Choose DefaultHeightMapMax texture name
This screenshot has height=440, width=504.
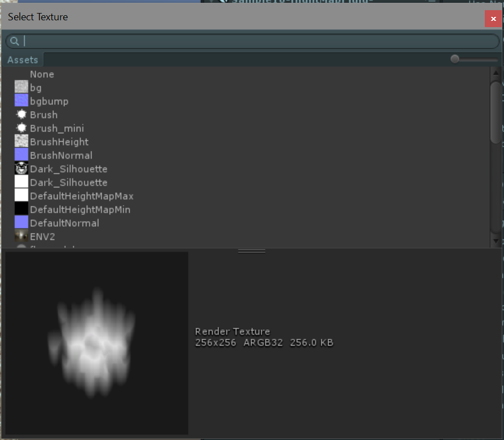82,196
